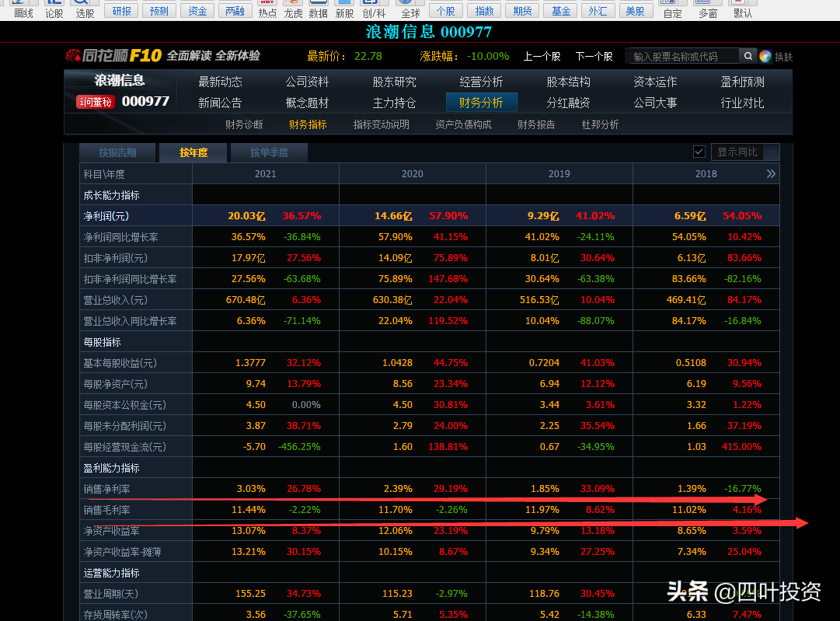Open the 杜邦分析 sub-tab
This screenshot has height=621, width=840.
(x=600, y=124)
